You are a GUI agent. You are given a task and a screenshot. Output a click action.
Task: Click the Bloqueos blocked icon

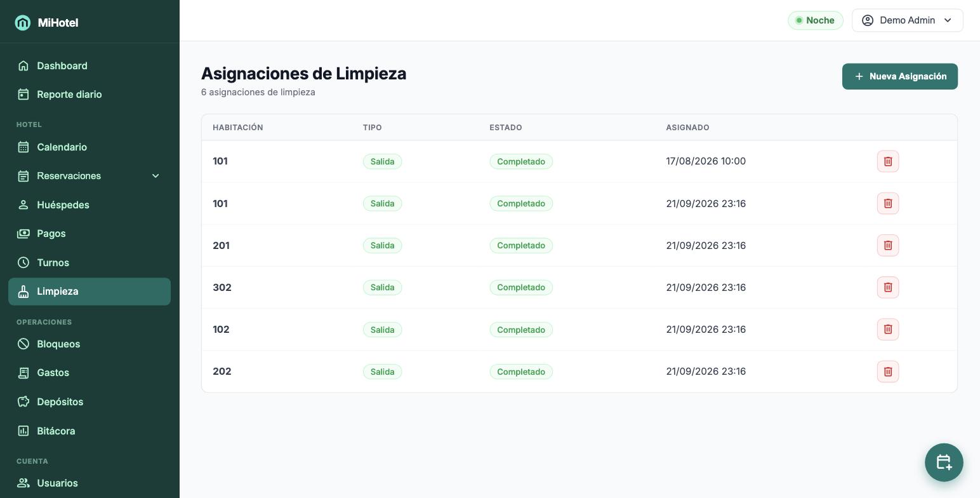pyautogui.click(x=23, y=344)
